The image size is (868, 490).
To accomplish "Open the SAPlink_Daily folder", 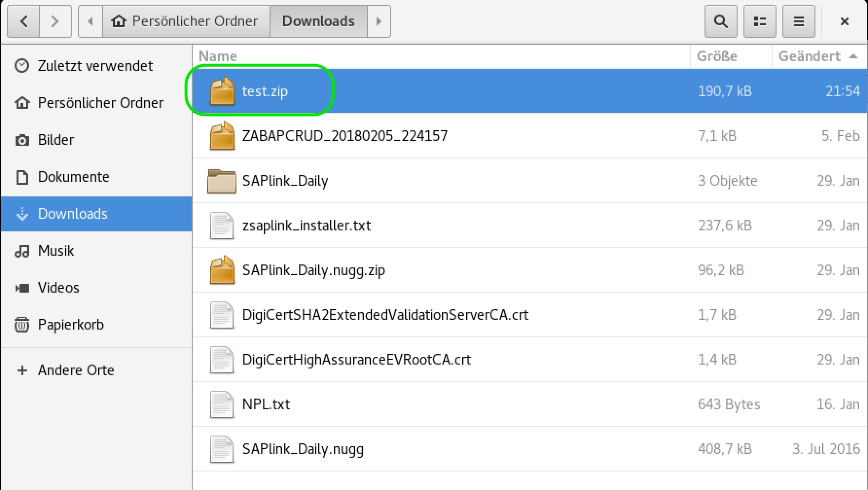I will (x=285, y=181).
